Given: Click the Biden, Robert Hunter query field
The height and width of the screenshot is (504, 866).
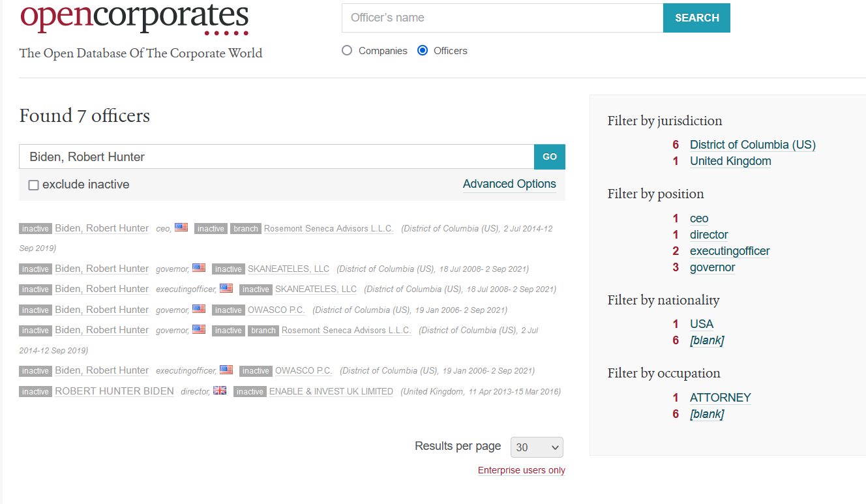Looking at the screenshot, I should tap(276, 156).
